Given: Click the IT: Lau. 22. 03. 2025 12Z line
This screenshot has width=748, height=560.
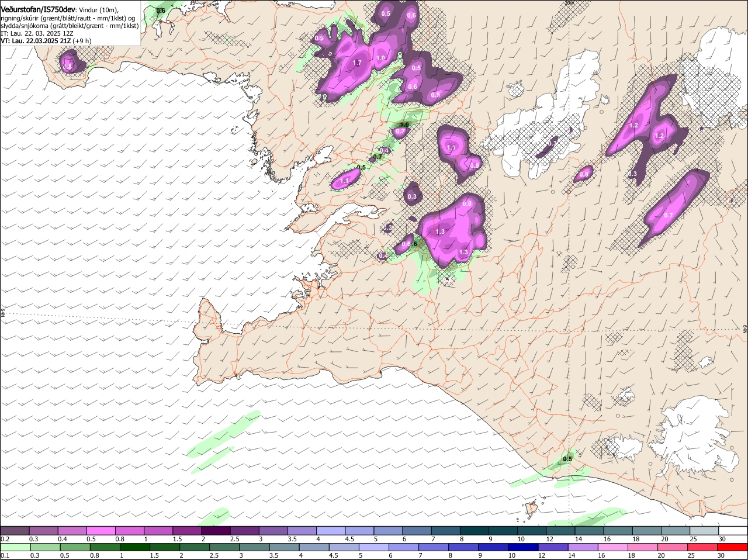Looking at the screenshot, I should click(37, 33).
